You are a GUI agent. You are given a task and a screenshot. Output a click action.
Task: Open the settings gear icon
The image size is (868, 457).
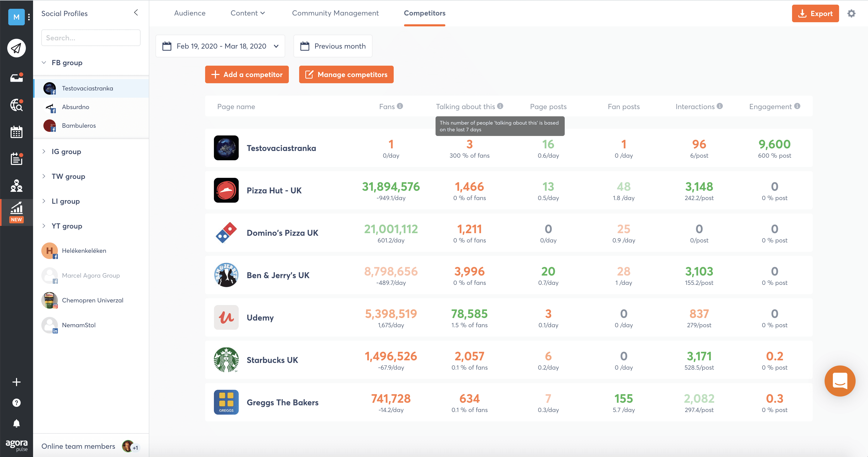851,13
